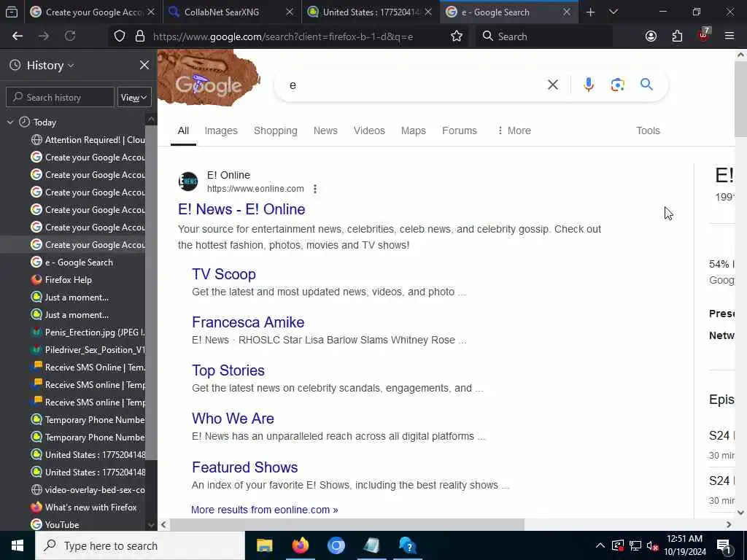
Task: Open a new tab with plus button
Action: coord(591,12)
